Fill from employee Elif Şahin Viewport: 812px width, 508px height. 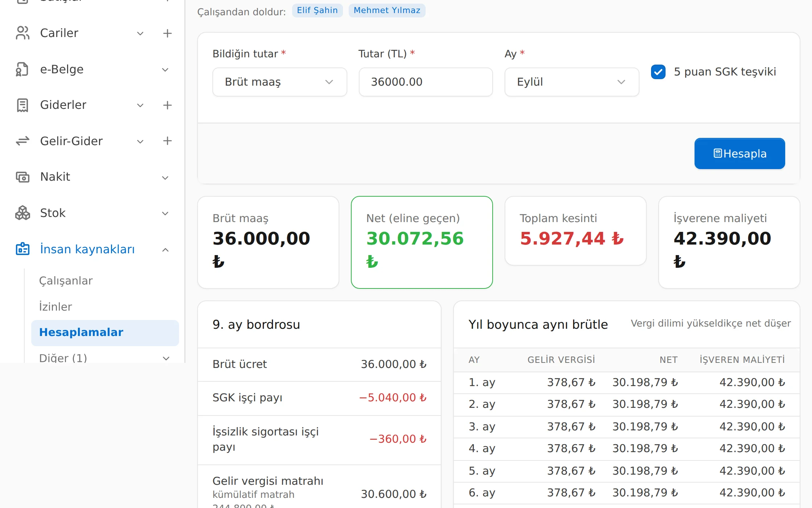[x=317, y=10]
